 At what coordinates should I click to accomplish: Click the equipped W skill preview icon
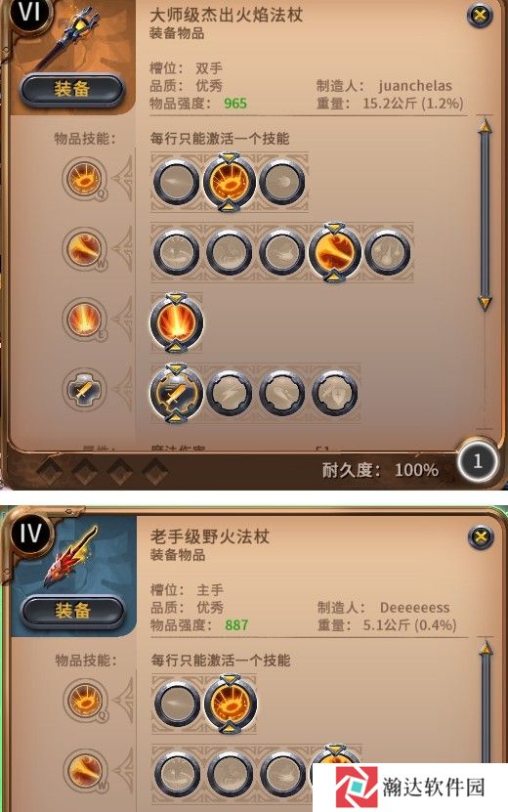click(x=84, y=249)
